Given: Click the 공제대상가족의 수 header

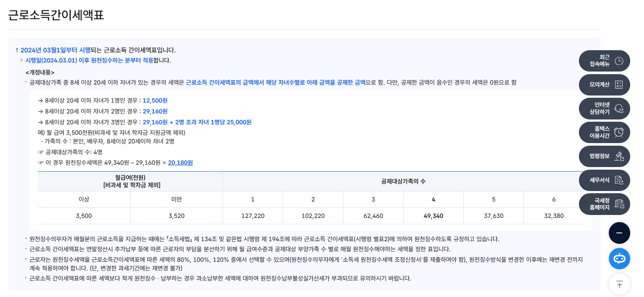Looking at the screenshot, I should click(403, 181).
